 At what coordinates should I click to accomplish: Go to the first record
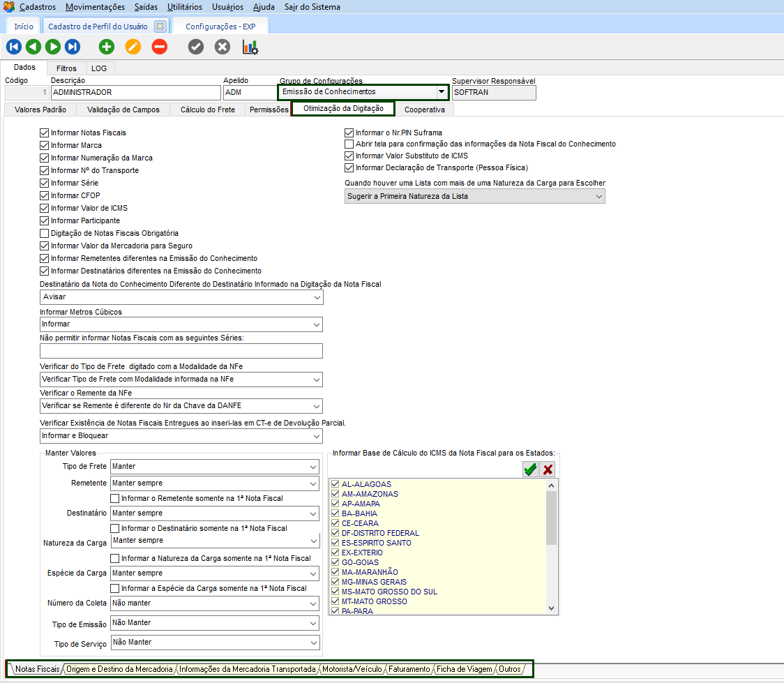14,47
